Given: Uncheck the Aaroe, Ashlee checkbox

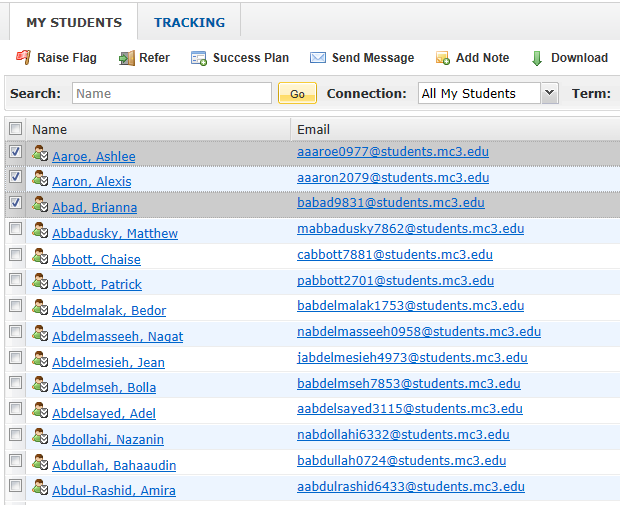Looking at the screenshot, I should pos(15,151).
